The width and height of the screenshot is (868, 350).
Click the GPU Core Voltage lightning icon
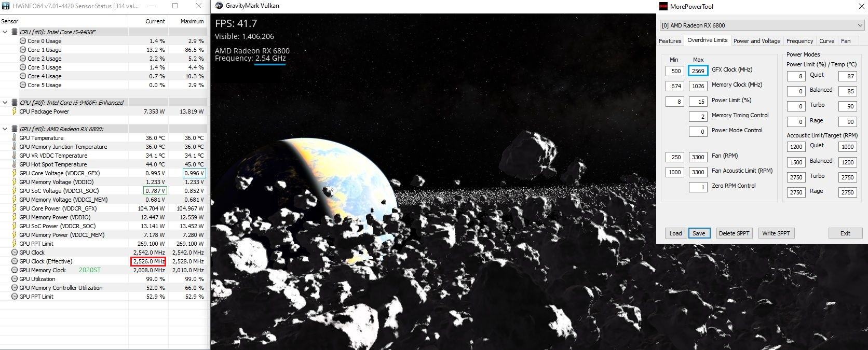(x=14, y=173)
